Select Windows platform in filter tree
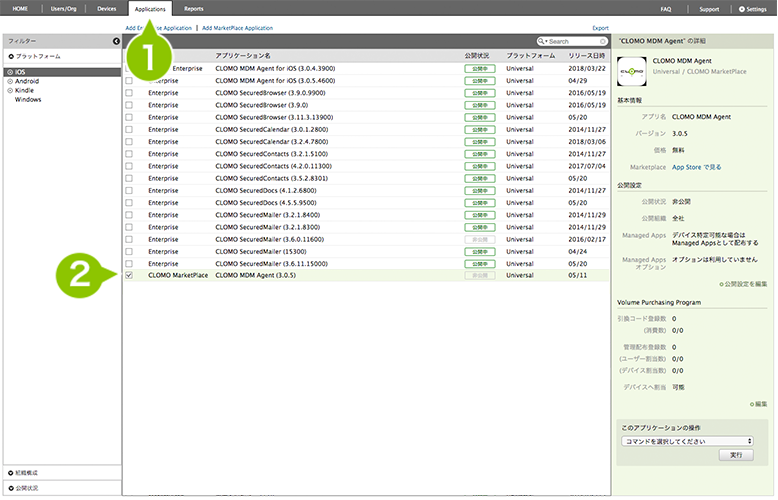 (x=28, y=100)
